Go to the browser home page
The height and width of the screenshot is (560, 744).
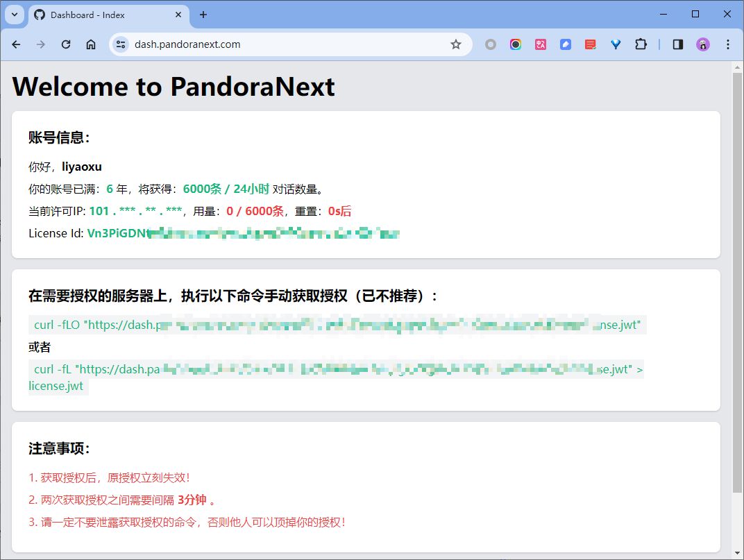click(91, 44)
